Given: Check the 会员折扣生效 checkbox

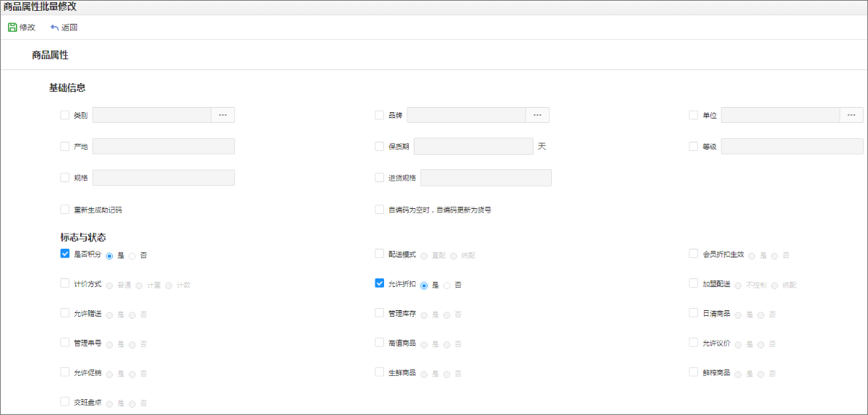Looking at the screenshot, I should [694, 254].
